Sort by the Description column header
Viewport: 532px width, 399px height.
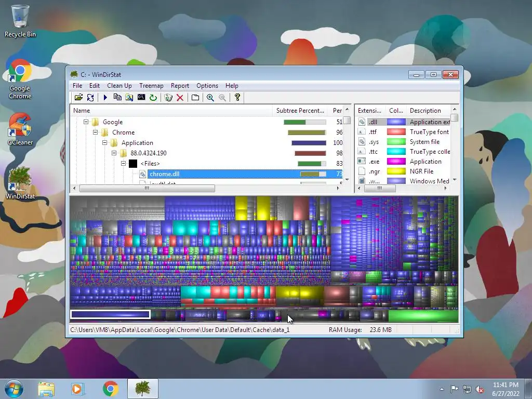(429, 111)
